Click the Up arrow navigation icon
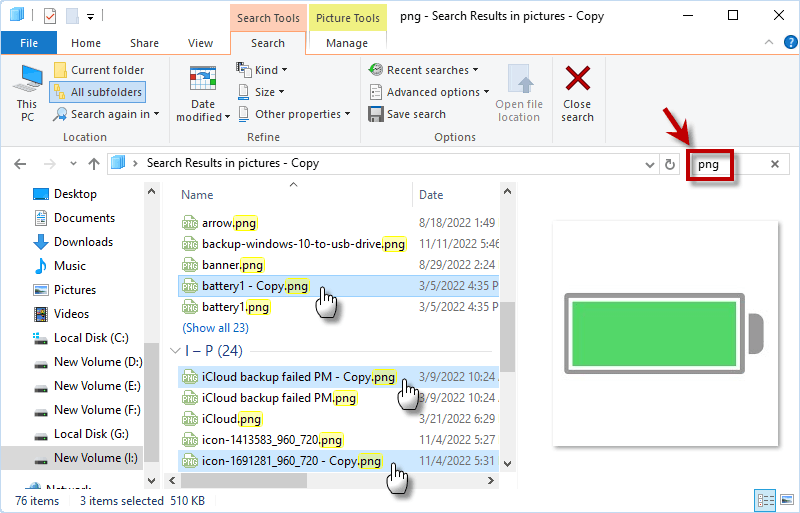Viewport: 800px width, 513px height. click(x=94, y=163)
